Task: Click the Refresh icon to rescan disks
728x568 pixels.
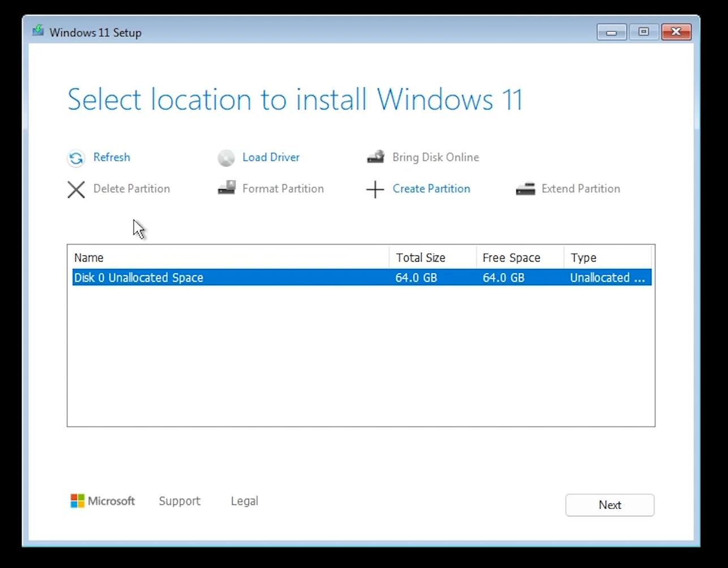Action: pyautogui.click(x=76, y=158)
